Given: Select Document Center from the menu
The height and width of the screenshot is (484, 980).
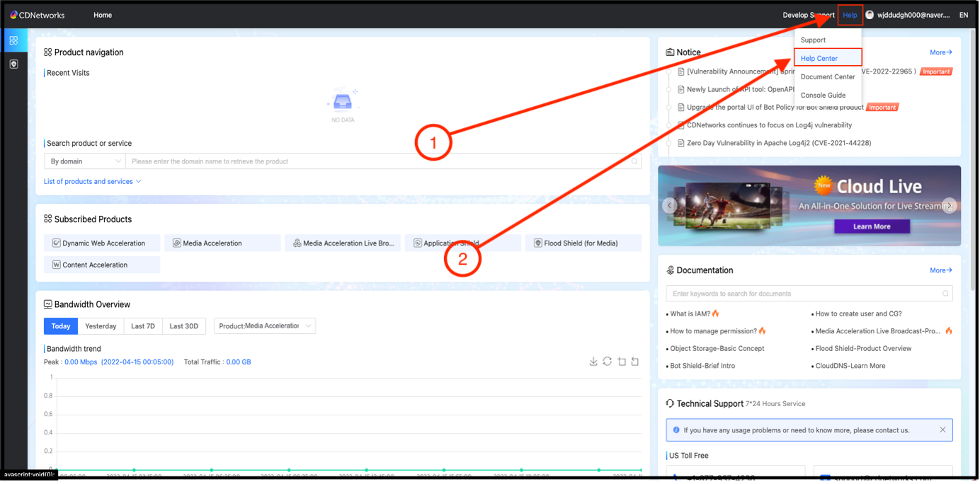Looking at the screenshot, I should coord(828,76).
